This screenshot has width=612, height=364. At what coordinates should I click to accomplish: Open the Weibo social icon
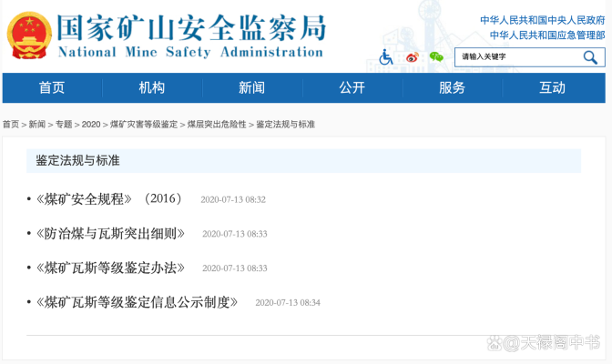click(412, 57)
